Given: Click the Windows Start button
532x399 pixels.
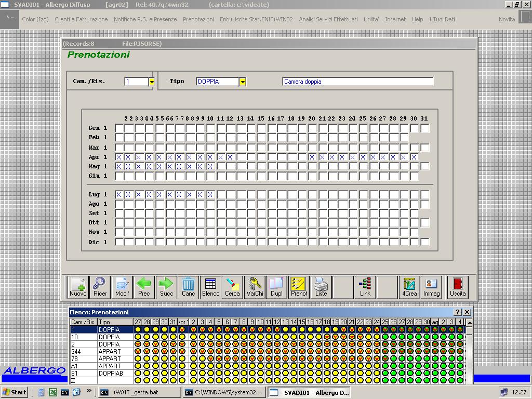Looking at the screenshot, I should tap(14, 392).
